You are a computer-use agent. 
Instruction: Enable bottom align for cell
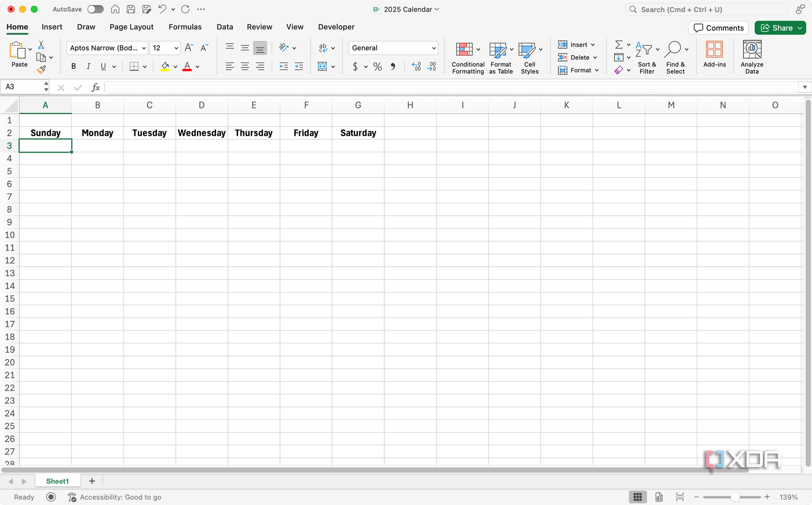point(260,48)
